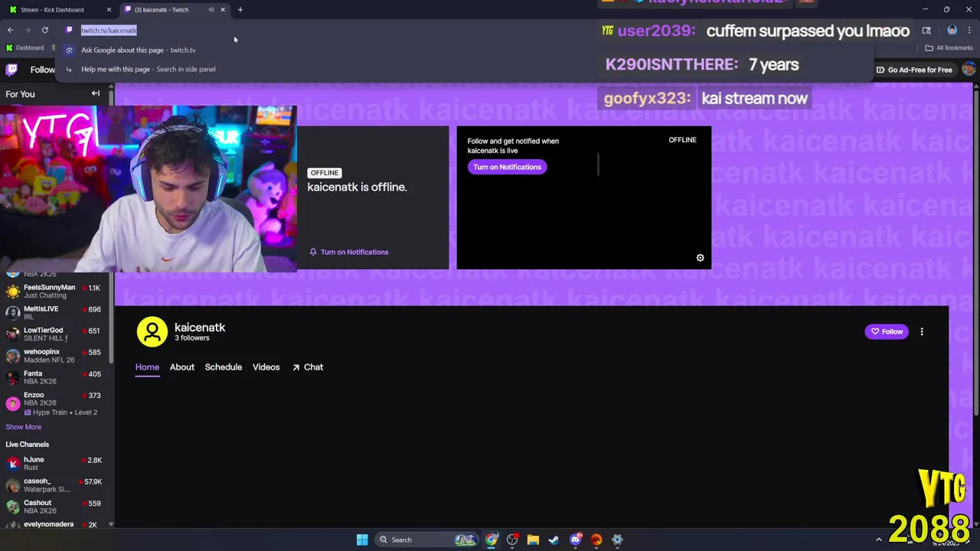Click the purple Turn on Notifications button
The width and height of the screenshot is (980, 551).
pyautogui.click(x=507, y=167)
